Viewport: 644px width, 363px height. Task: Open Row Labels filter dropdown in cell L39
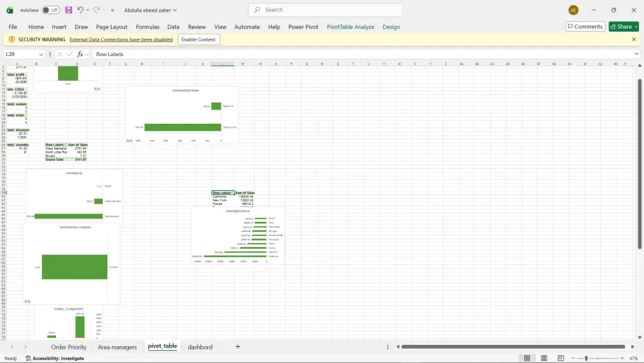point(232,193)
